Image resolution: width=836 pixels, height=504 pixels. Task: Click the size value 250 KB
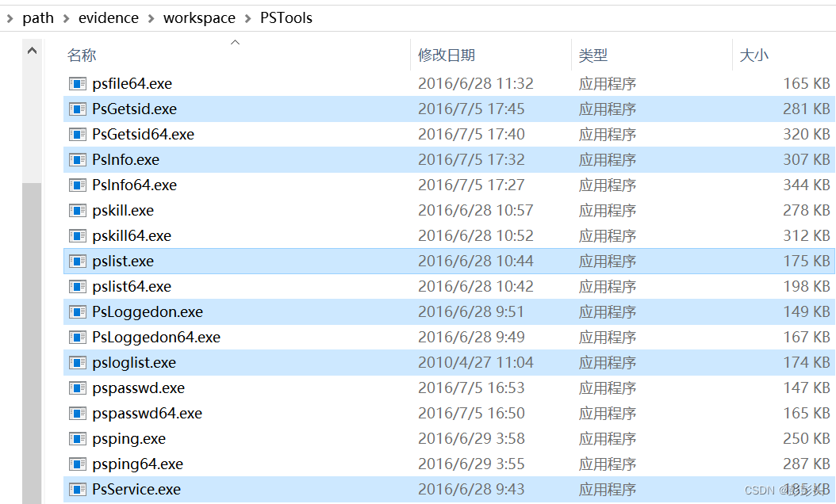pos(806,439)
